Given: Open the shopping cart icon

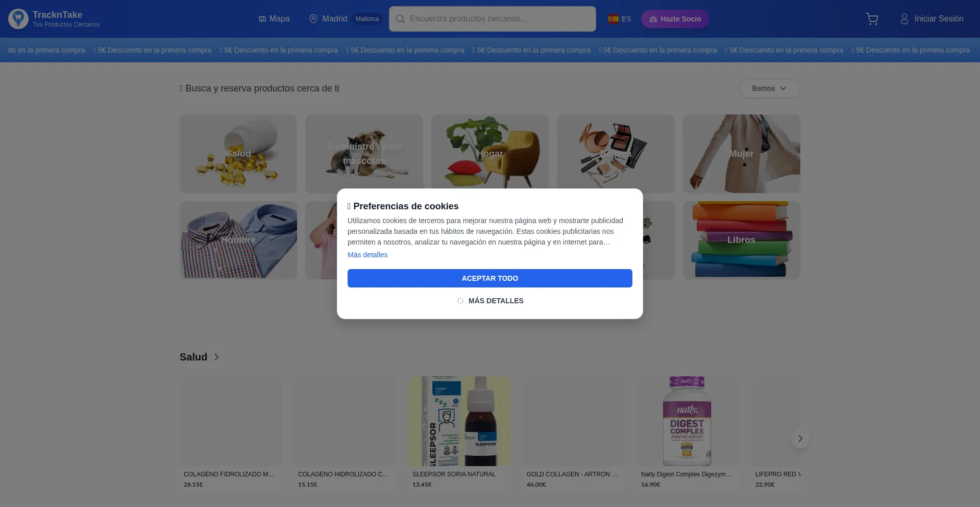Looking at the screenshot, I should click(872, 19).
